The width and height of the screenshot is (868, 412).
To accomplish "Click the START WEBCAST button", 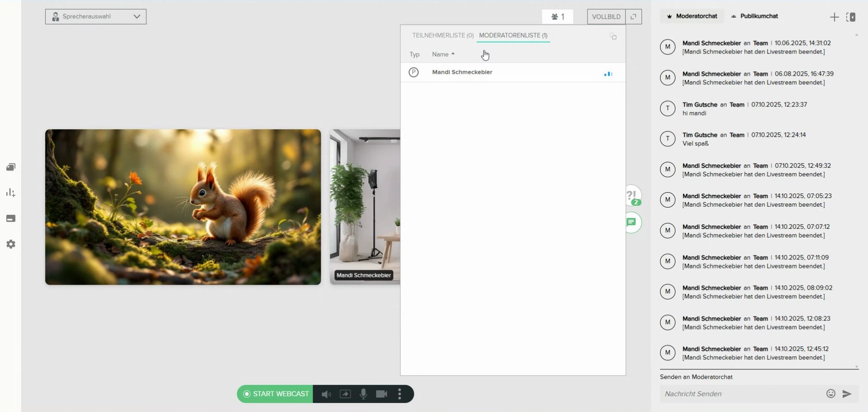I will 275,394.
